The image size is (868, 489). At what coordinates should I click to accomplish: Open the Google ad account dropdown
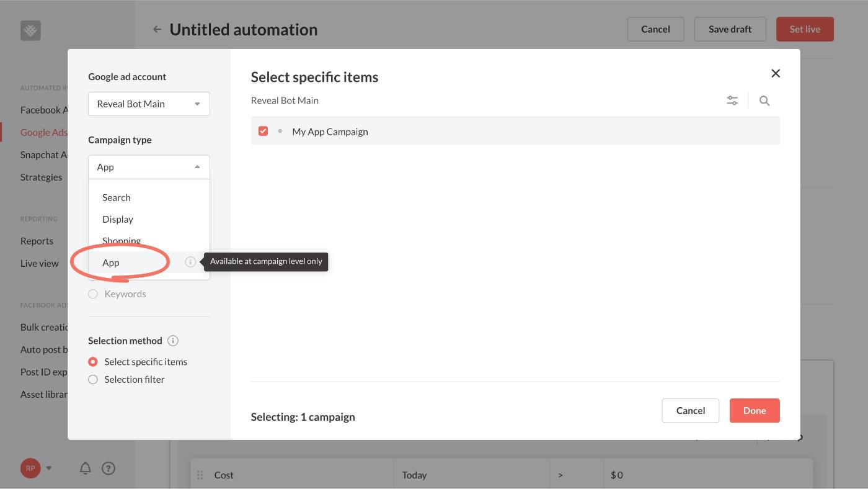click(149, 104)
